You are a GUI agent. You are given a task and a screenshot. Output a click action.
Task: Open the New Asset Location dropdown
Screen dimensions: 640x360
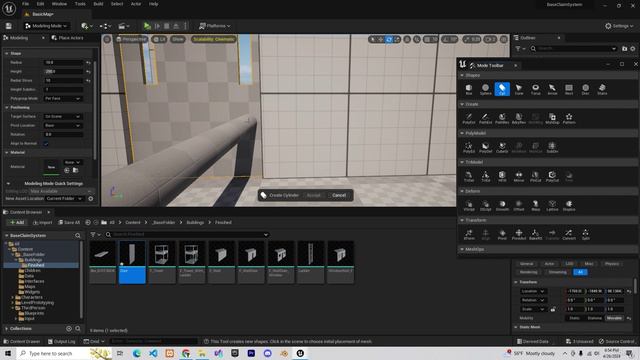coord(64,199)
